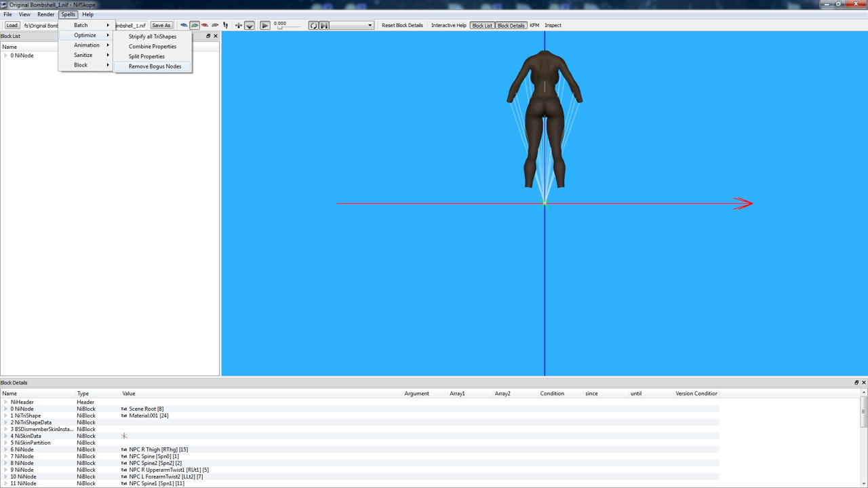Open the animation sequence dropdown
This screenshot has height=488, width=868.
coord(352,25)
